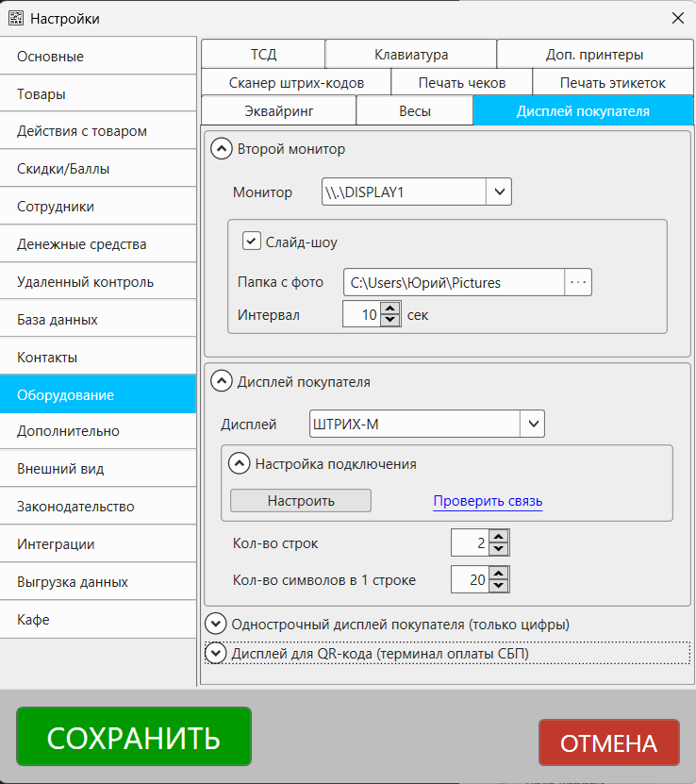The width and height of the screenshot is (696, 784).
Task: Expand Однострочный дисплей покупателя section
Action: (x=216, y=624)
